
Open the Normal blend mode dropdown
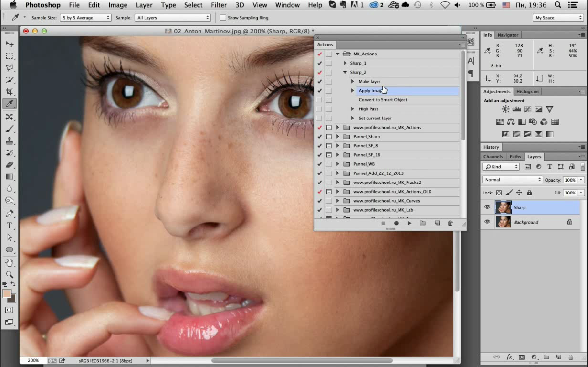pyautogui.click(x=513, y=180)
